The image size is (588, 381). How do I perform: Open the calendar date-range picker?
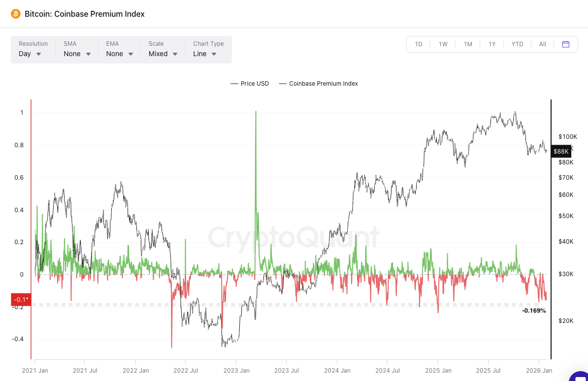(x=565, y=44)
